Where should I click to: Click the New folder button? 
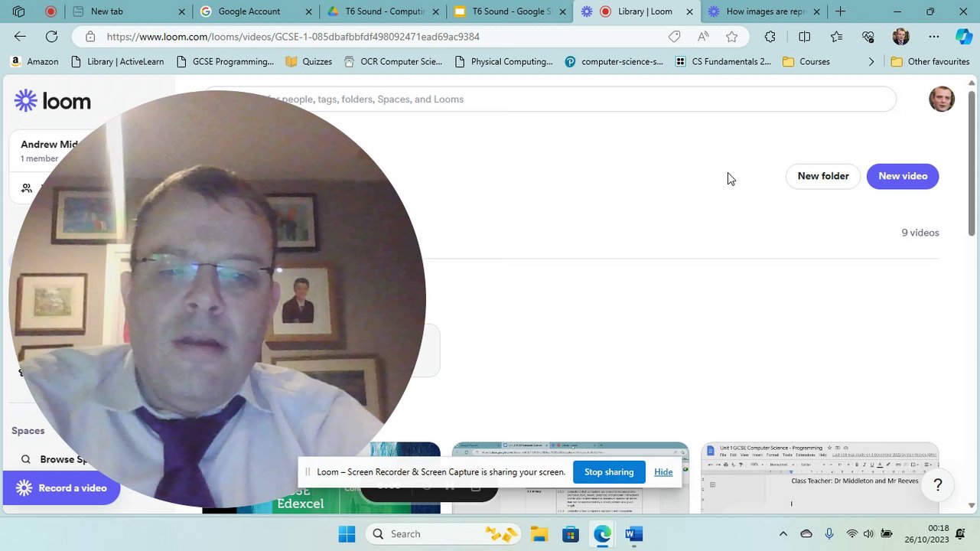pos(823,176)
